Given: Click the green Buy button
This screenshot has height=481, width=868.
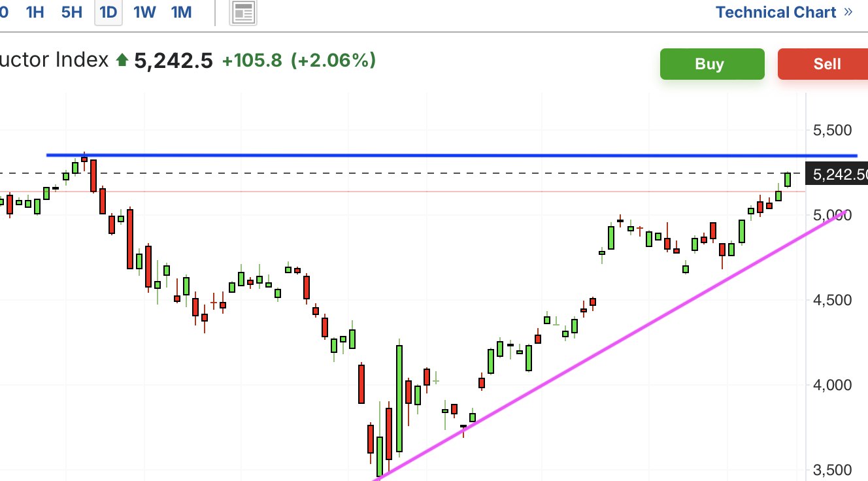Looking at the screenshot, I should (712, 64).
